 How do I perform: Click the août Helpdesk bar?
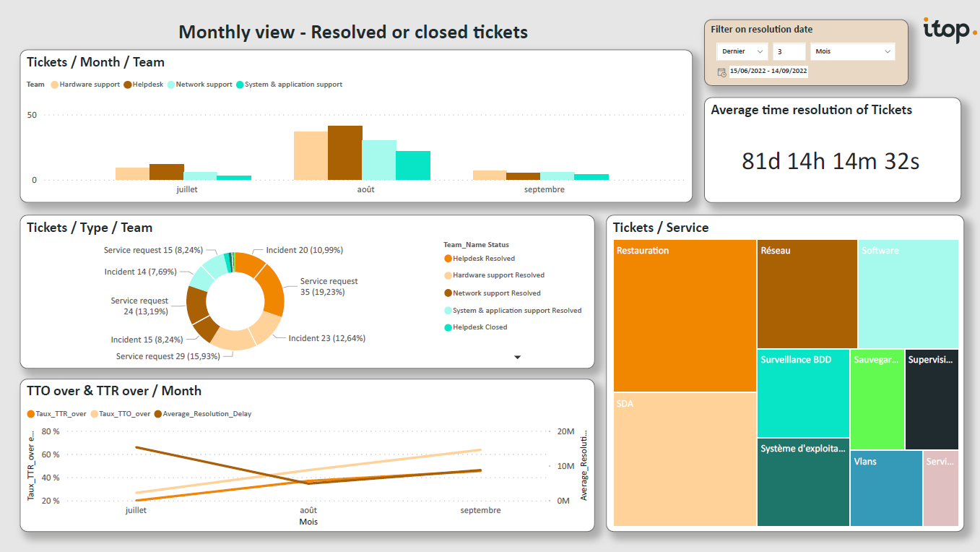345,153
